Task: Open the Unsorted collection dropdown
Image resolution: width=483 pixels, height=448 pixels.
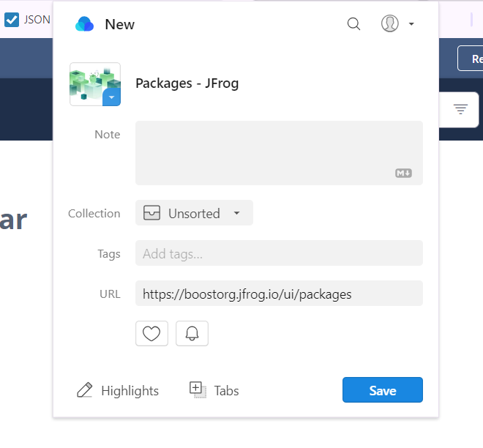Action: pyautogui.click(x=194, y=213)
